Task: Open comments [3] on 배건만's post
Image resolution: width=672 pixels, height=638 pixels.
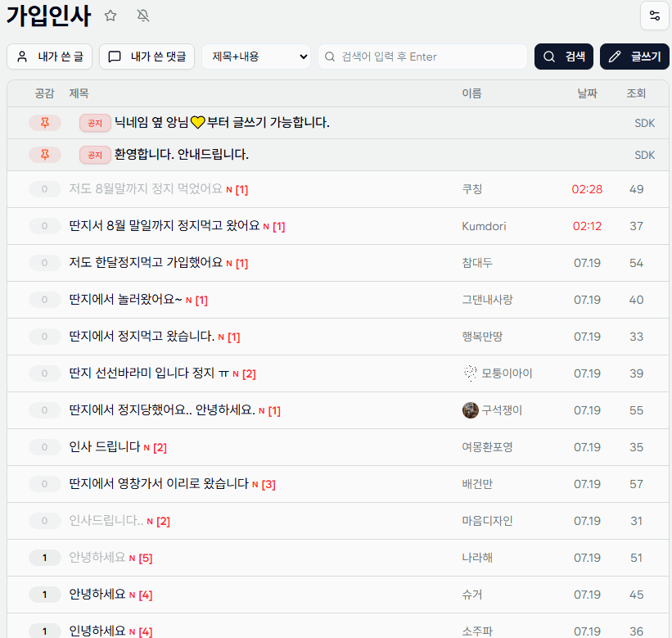Action: click(x=268, y=485)
